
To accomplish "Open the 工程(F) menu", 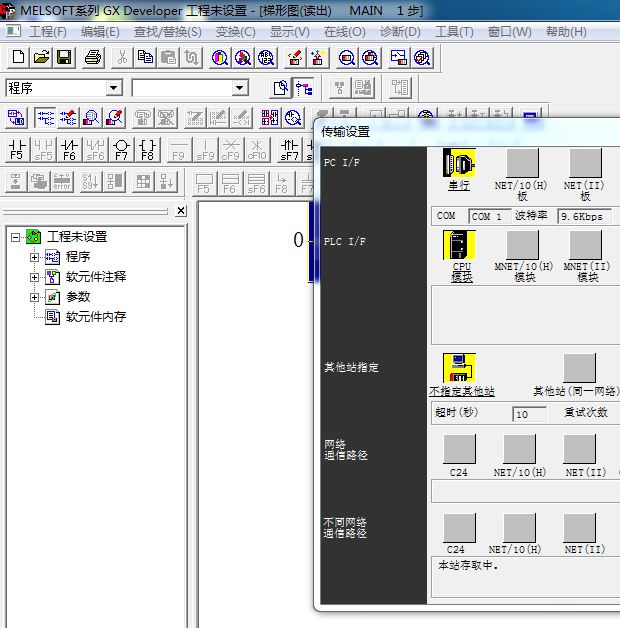I will [47, 32].
